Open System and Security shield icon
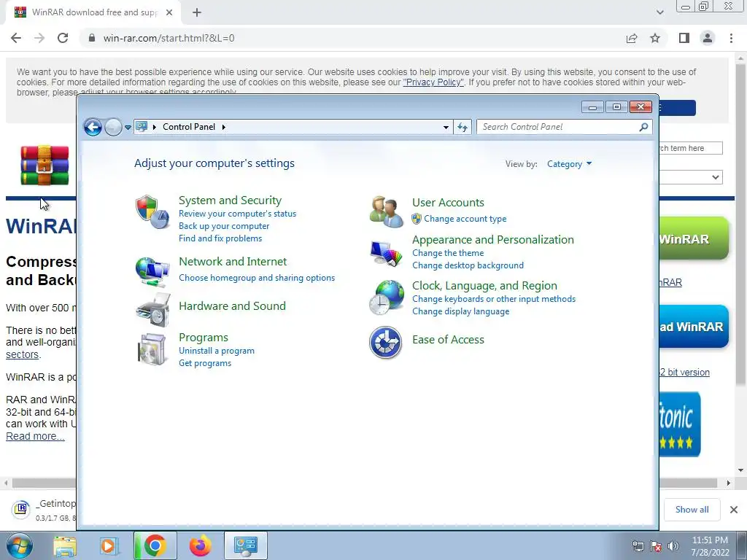Screen dimensions: 747x560 [152, 212]
